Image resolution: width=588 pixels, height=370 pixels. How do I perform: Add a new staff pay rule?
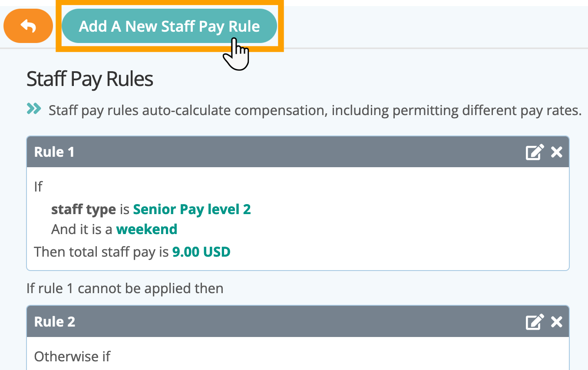169,26
